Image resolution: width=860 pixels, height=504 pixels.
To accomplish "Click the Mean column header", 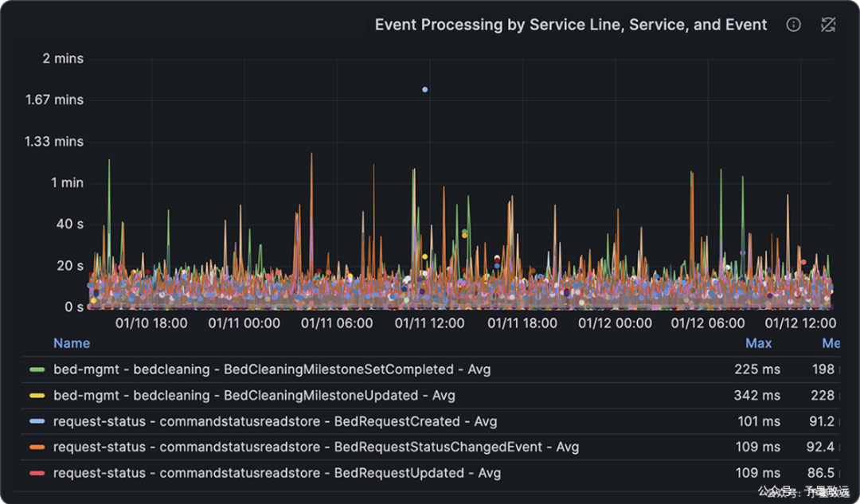I will pyautogui.click(x=831, y=343).
